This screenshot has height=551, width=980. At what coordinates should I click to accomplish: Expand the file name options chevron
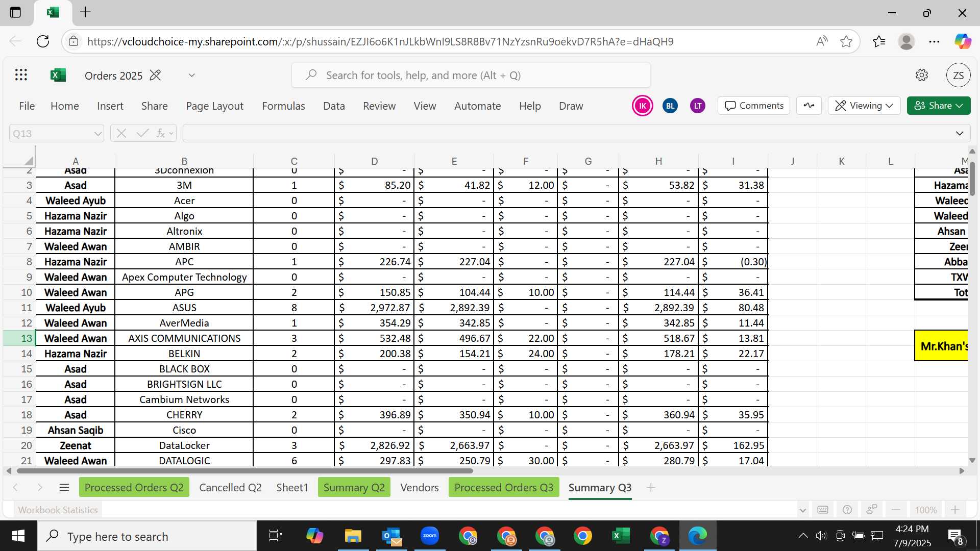tap(191, 76)
